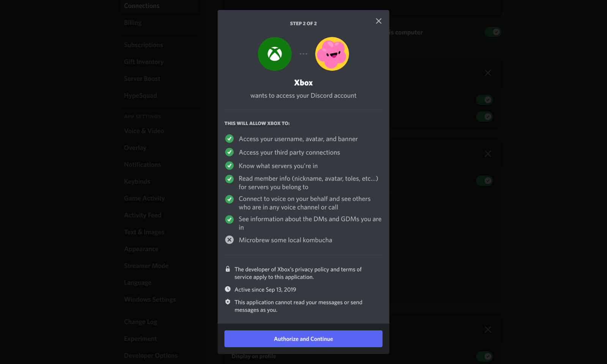Turn off the upper toggle on right card

pos(484,100)
